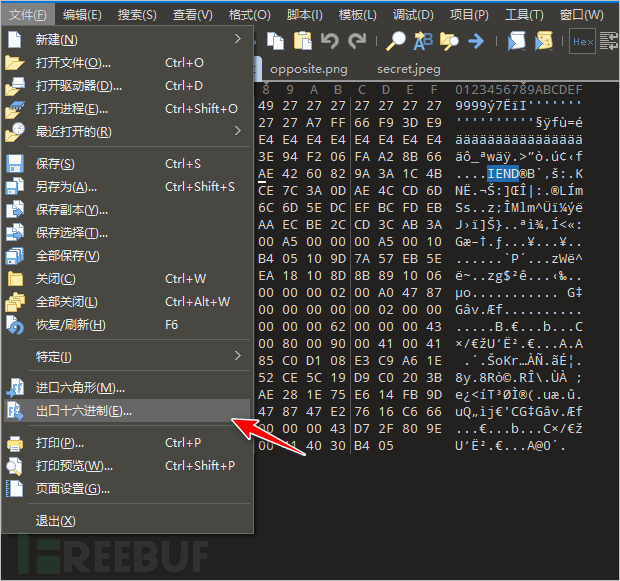Click the Paste clipboard icon in the toolbar
Image resolution: width=620 pixels, height=581 pixels.
[303, 41]
